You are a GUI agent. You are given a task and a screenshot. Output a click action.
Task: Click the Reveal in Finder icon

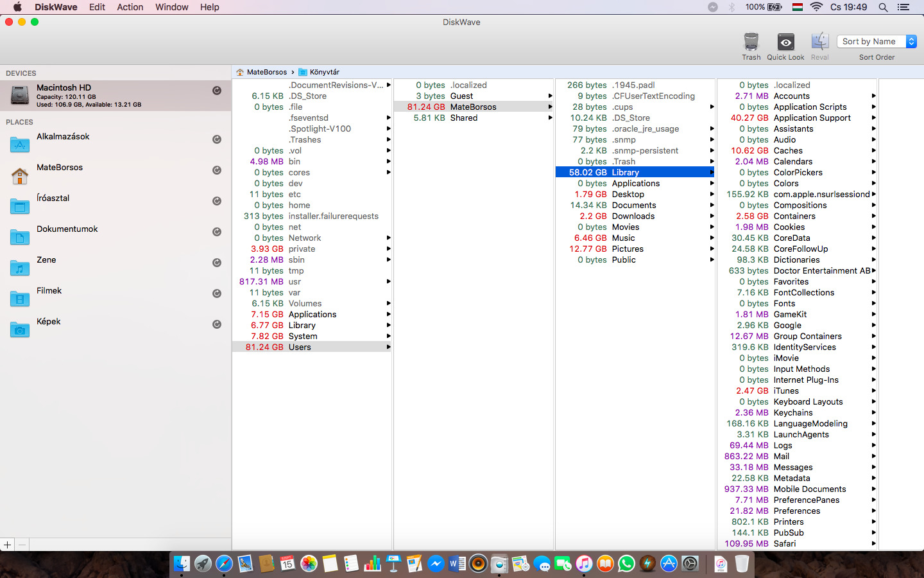pos(819,42)
